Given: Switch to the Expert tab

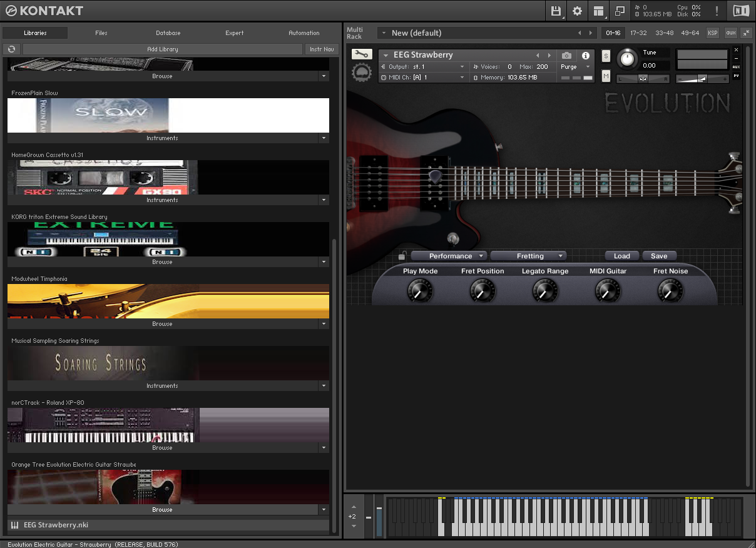Looking at the screenshot, I should click(235, 33).
